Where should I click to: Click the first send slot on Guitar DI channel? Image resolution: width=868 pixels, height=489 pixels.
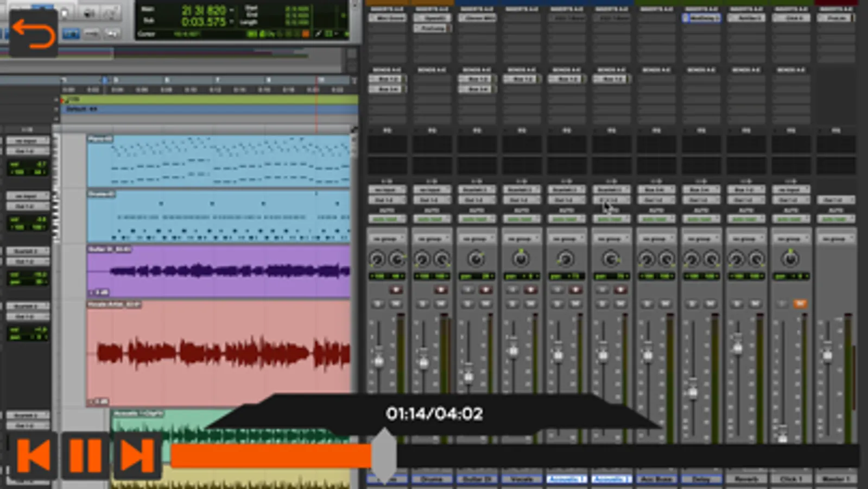(477, 79)
